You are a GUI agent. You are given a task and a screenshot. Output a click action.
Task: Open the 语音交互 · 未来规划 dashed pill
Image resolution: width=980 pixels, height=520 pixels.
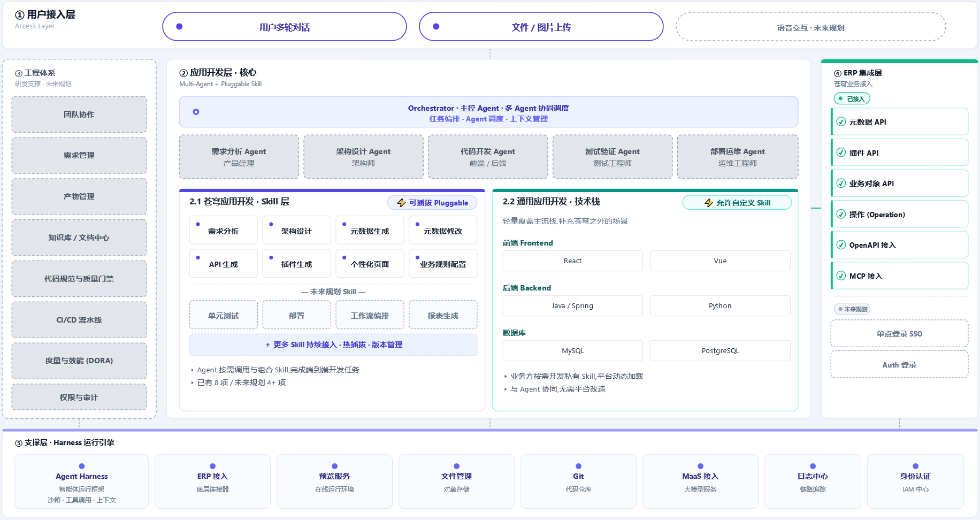[x=811, y=27]
